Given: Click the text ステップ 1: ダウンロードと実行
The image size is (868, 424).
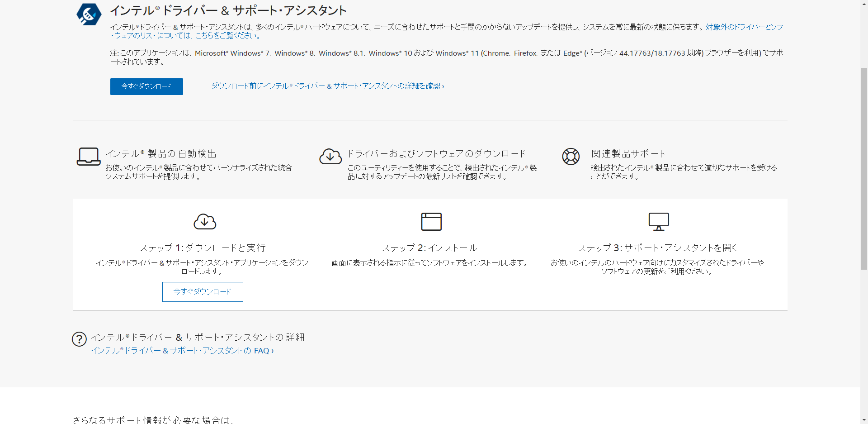Looking at the screenshot, I should pos(203,248).
